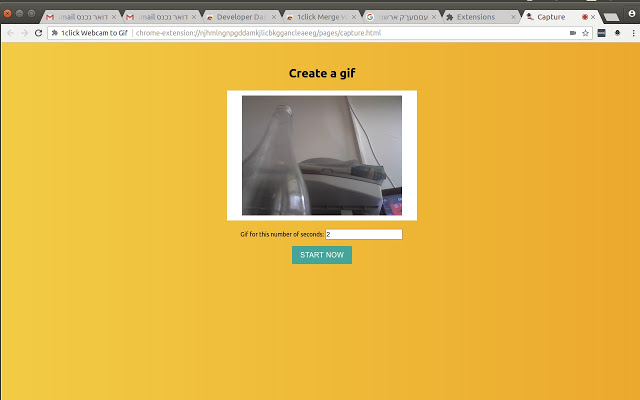This screenshot has width=640, height=400.
Task: Click the webcam preview image
Action: 321,155
